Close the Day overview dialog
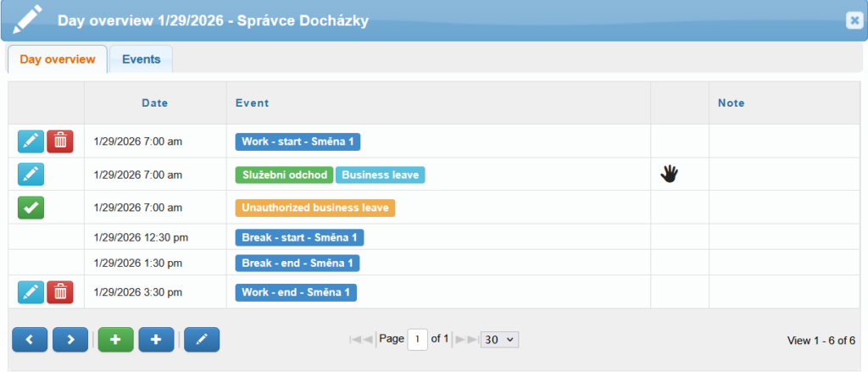Viewport: 868px width, 372px height. [x=854, y=21]
